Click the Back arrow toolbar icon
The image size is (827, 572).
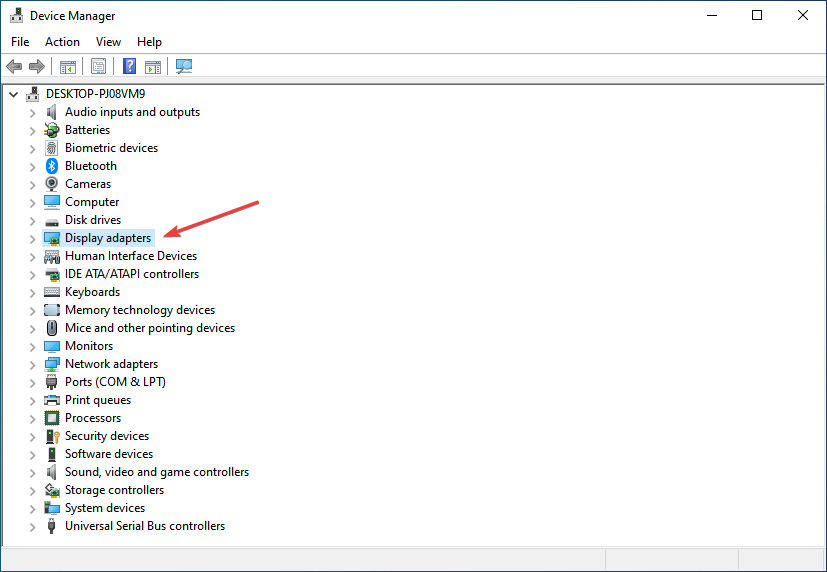coord(14,66)
